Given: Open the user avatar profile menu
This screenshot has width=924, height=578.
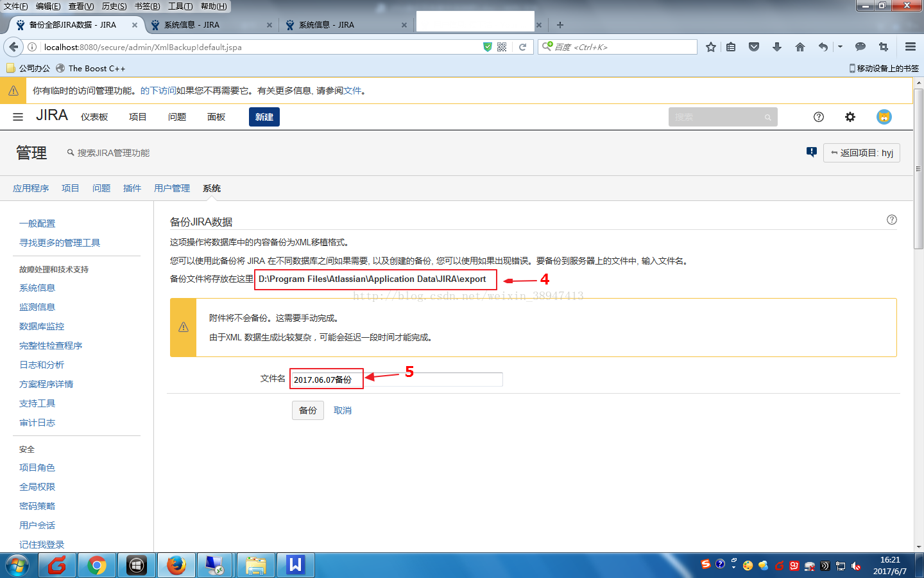Looking at the screenshot, I should [884, 117].
